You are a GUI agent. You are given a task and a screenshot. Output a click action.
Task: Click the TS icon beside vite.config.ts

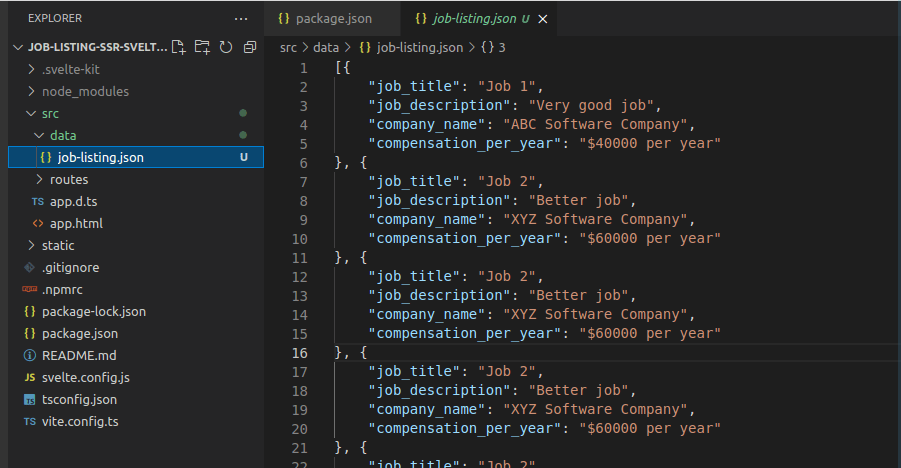(x=30, y=421)
